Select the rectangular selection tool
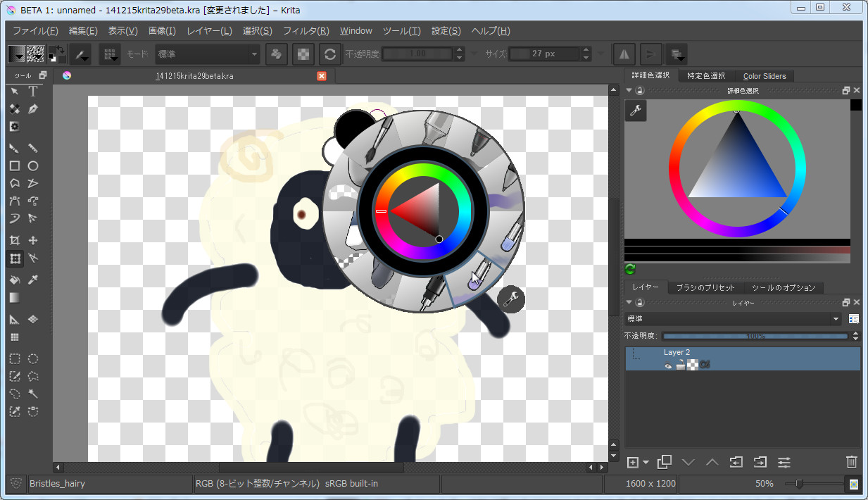 14,358
